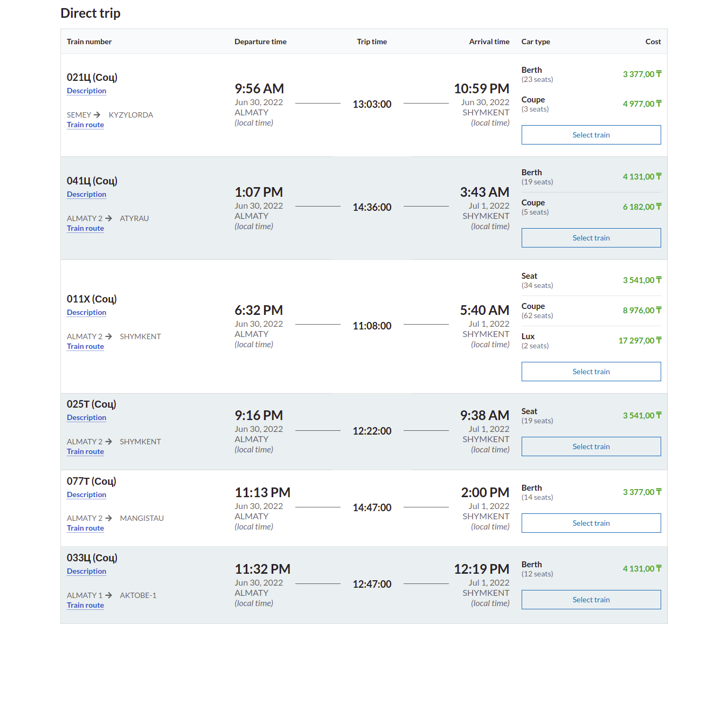Image resolution: width=728 pixels, height=701 pixels.
Task: View Train route for Almaty 2–Atyrau train
Action: tap(85, 228)
